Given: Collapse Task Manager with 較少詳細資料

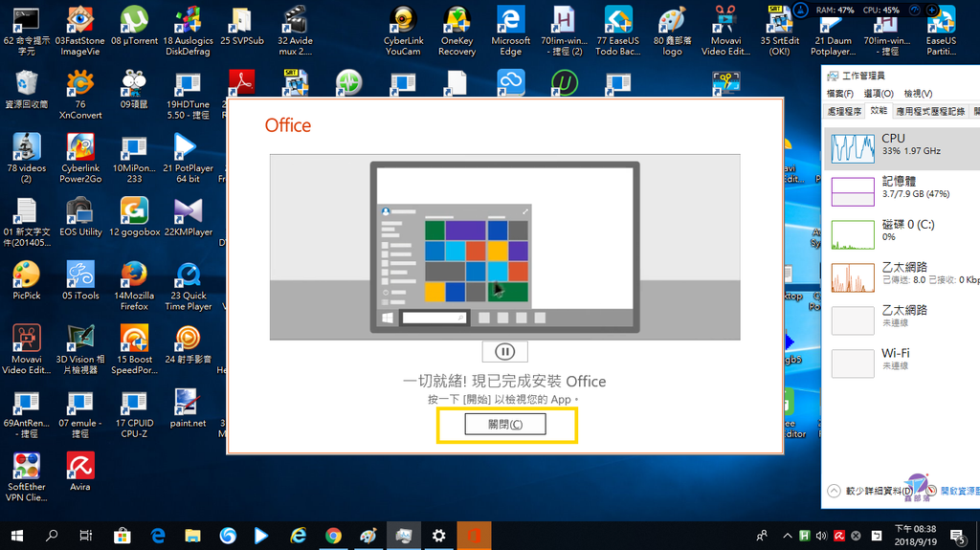Looking at the screenshot, I should tap(872, 492).
